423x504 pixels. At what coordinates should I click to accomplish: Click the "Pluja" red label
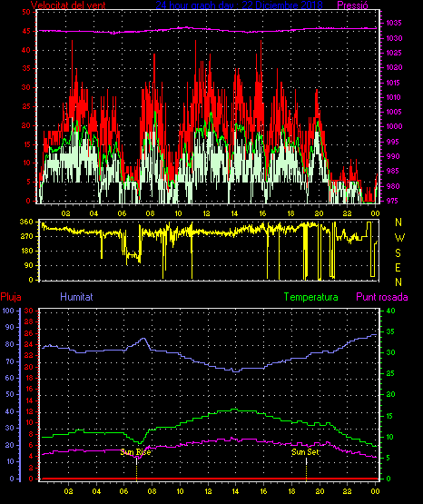11,297
